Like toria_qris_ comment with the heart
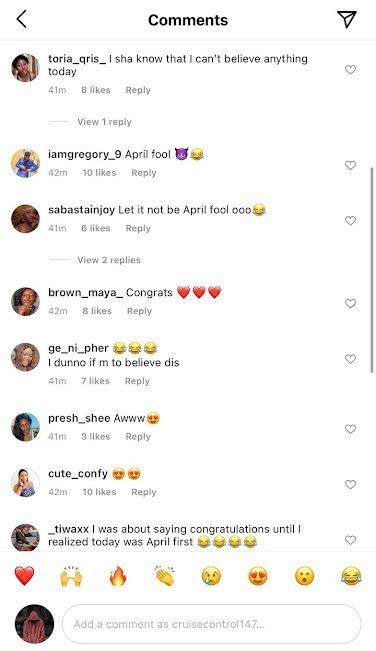This screenshot has width=376, height=651. point(351,70)
